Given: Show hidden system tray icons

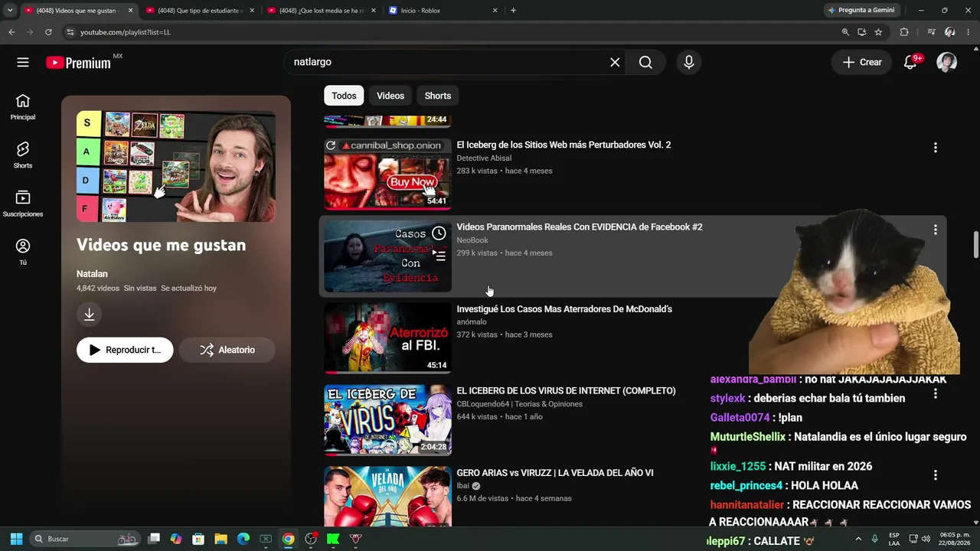Looking at the screenshot, I should (x=857, y=539).
